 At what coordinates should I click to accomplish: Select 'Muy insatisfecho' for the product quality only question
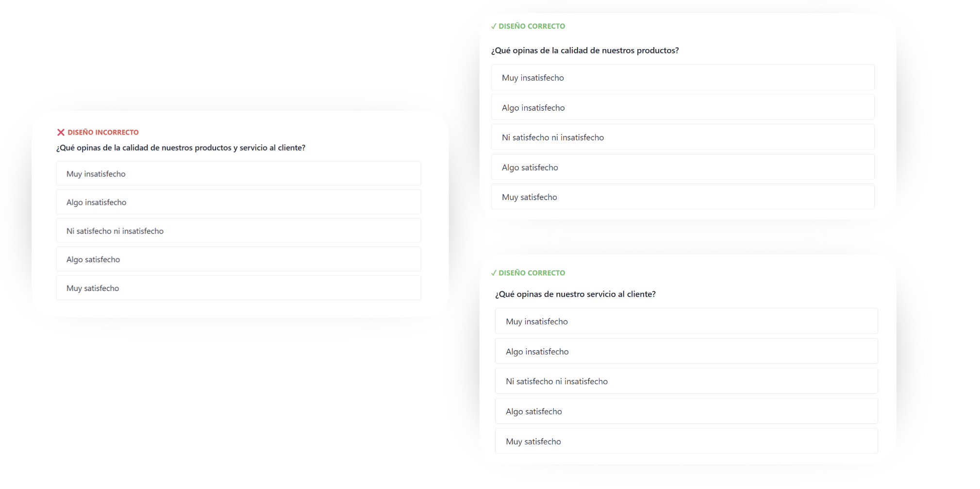(x=682, y=78)
